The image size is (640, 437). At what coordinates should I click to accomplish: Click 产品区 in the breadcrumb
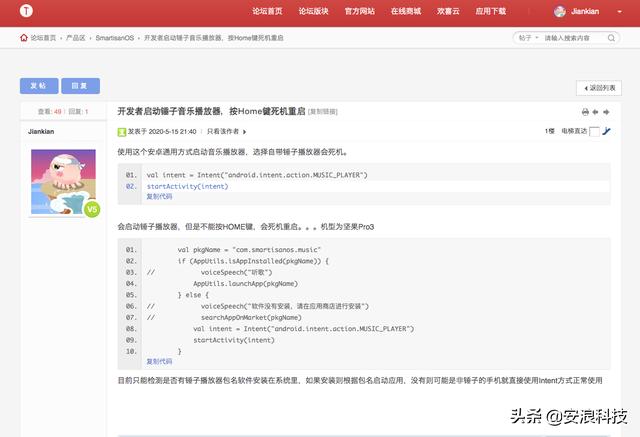tap(76, 38)
